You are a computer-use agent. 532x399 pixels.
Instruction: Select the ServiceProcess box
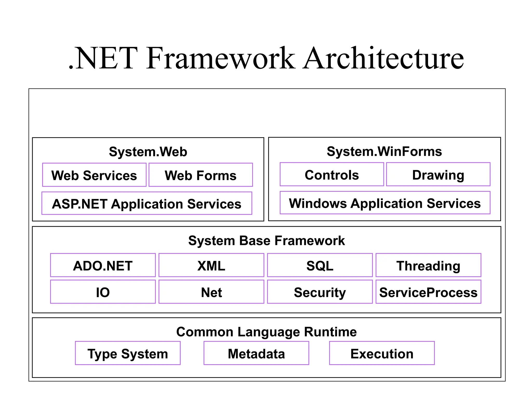tap(428, 292)
